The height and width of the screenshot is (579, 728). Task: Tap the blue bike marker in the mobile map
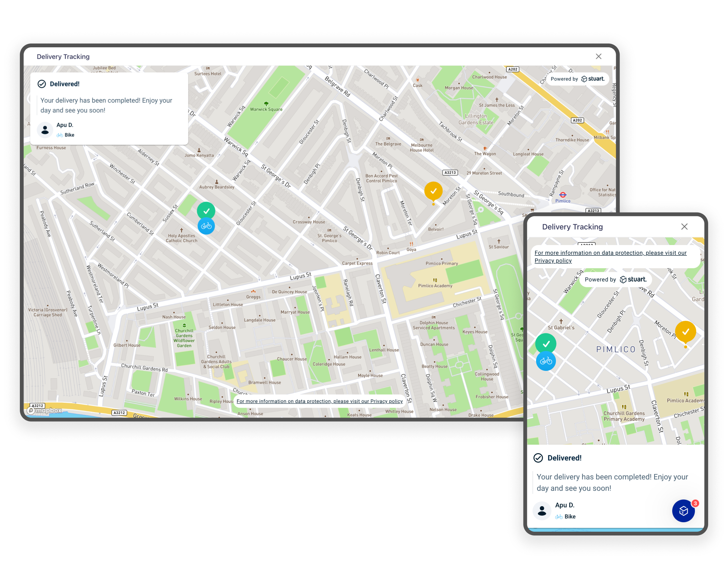click(x=546, y=361)
